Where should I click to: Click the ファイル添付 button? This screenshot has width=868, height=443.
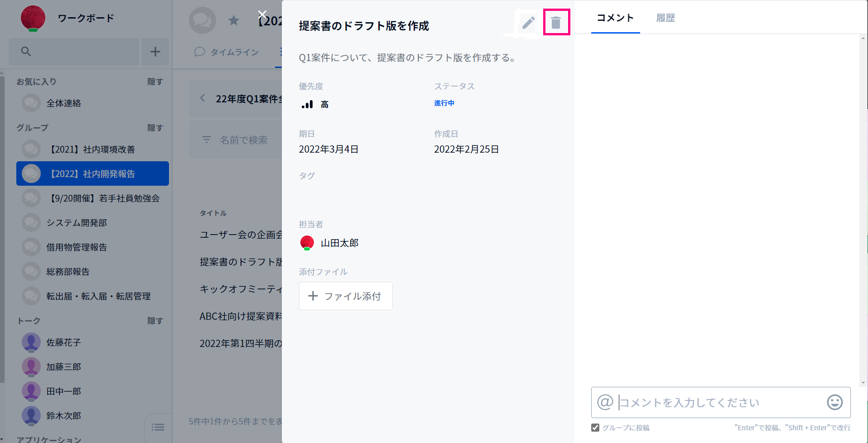tap(346, 296)
